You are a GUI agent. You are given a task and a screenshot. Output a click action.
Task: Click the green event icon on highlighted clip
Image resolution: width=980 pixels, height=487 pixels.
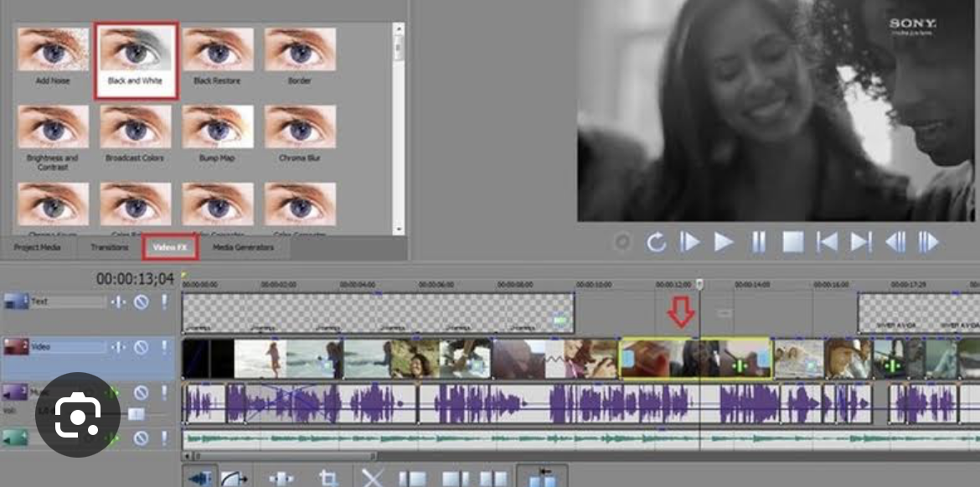tap(740, 365)
